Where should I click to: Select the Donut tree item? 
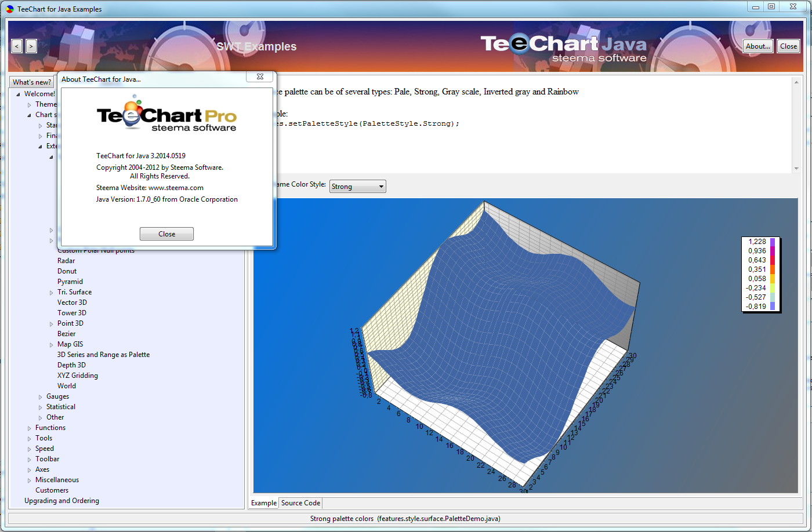click(67, 271)
